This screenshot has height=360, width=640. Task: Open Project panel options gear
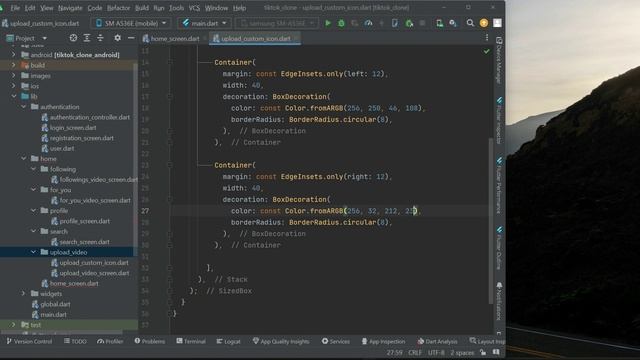click(118, 38)
